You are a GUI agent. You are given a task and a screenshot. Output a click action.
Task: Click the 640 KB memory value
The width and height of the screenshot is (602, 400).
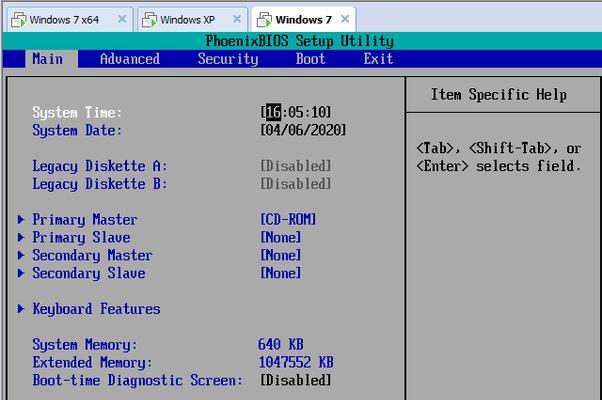[281, 344]
